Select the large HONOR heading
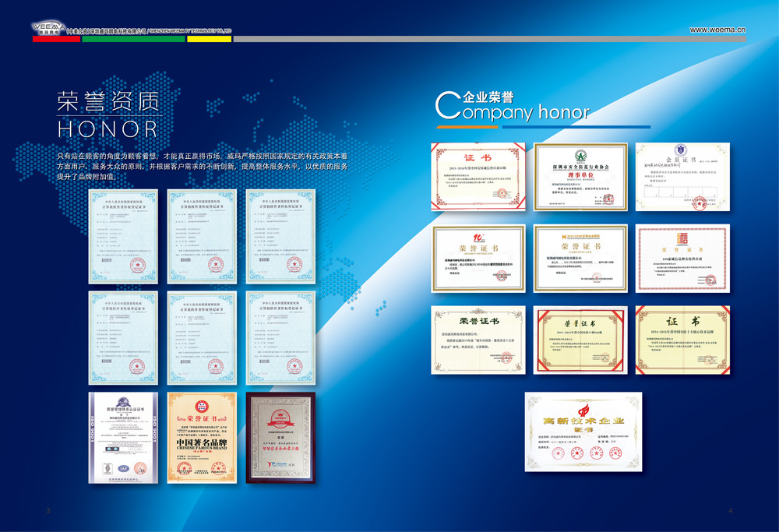The width and height of the screenshot is (779, 532). point(108,129)
